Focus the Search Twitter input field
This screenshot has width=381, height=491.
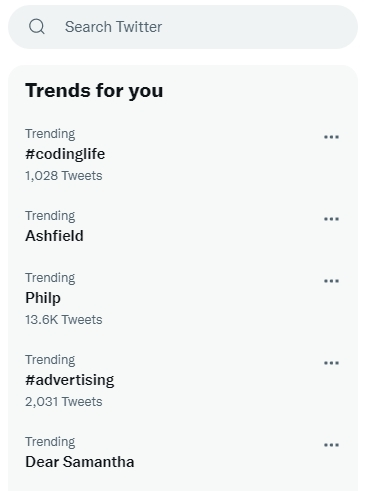point(183,27)
